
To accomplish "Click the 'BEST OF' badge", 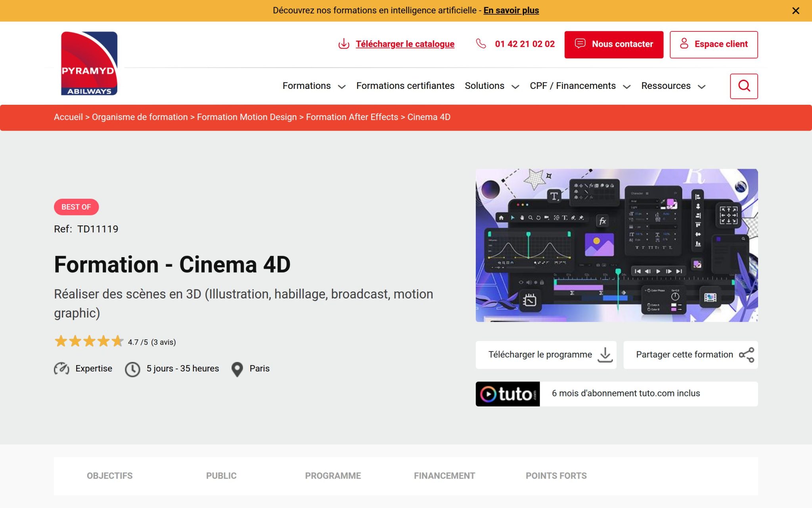I will [76, 207].
